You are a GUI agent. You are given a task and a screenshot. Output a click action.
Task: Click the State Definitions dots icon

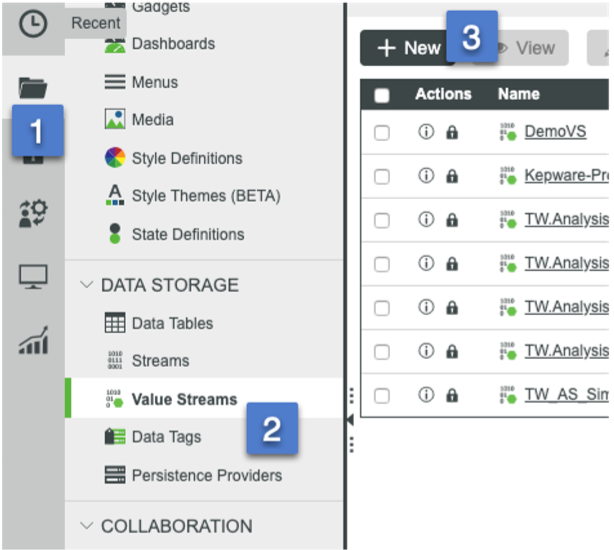point(115,234)
